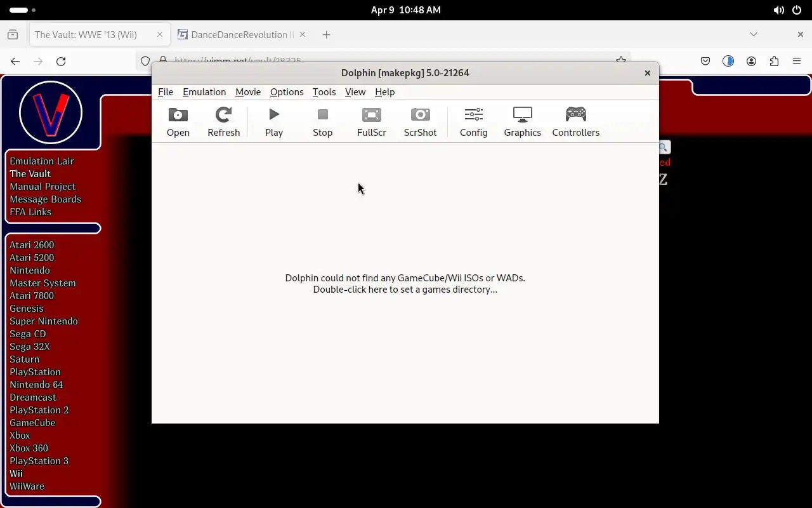Click the Pocket save icon in browser toolbar
Image resolution: width=812 pixels, height=508 pixels.
click(705, 62)
